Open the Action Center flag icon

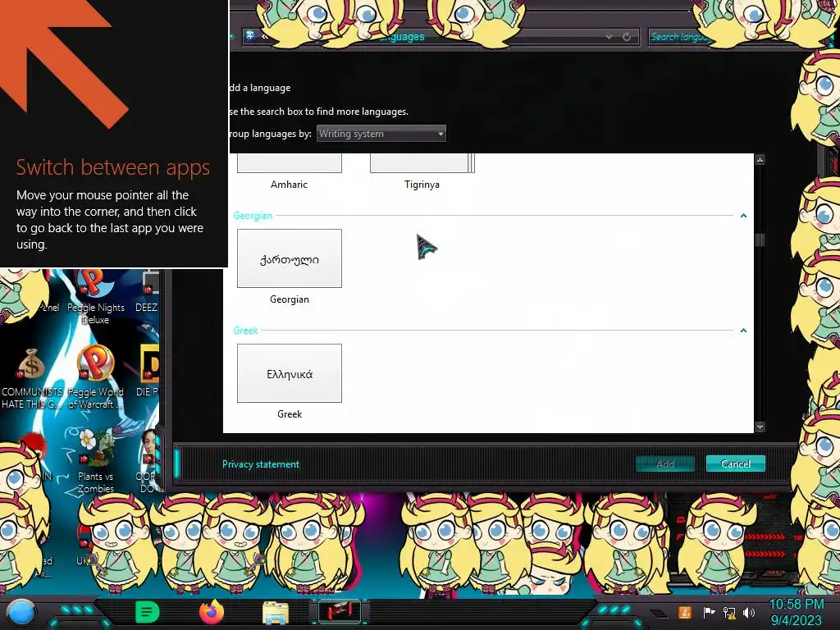(708, 612)
